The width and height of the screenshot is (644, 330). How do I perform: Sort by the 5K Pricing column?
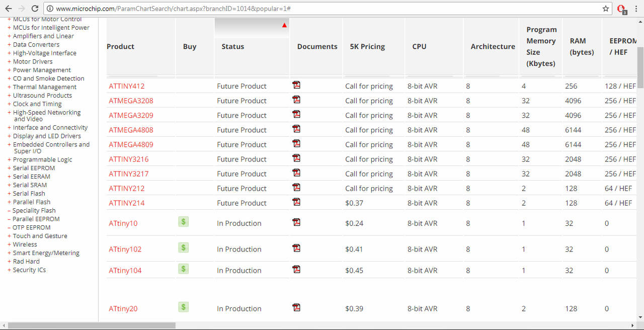(367, 47)
